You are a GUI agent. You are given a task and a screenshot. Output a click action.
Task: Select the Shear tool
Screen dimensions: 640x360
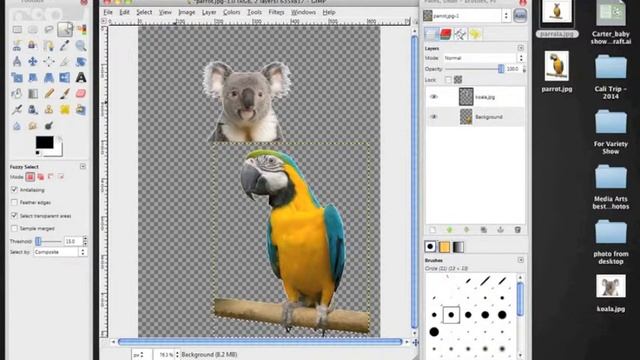coord(33,78)
